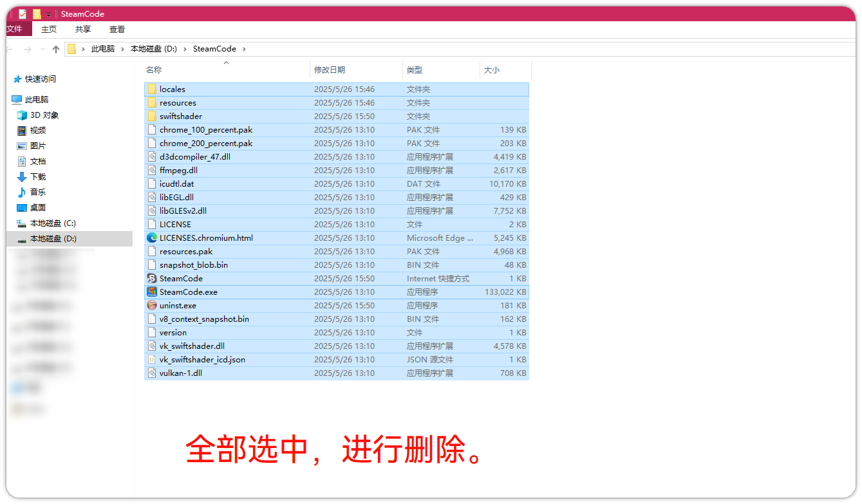Click the 下载 download arrow icon

click(22, 177)
